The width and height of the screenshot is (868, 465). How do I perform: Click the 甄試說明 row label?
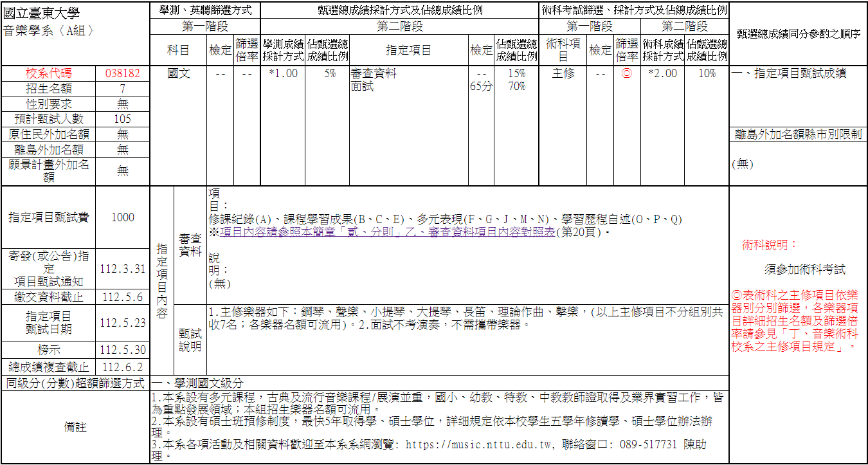point(190,340)
